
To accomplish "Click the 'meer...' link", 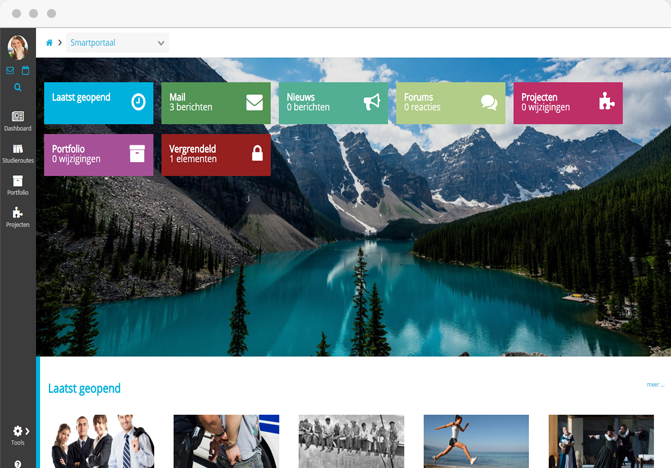I will (654, 384).
